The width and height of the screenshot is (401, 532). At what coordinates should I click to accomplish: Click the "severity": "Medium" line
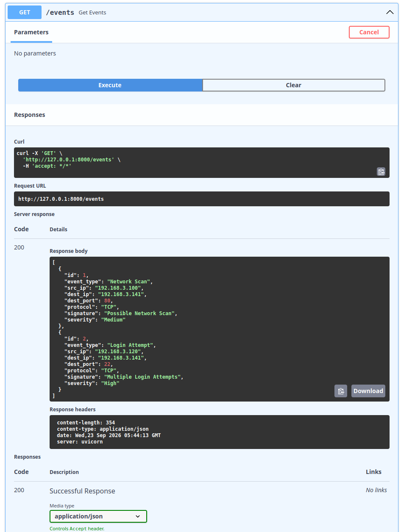click(x=95, y=320)
